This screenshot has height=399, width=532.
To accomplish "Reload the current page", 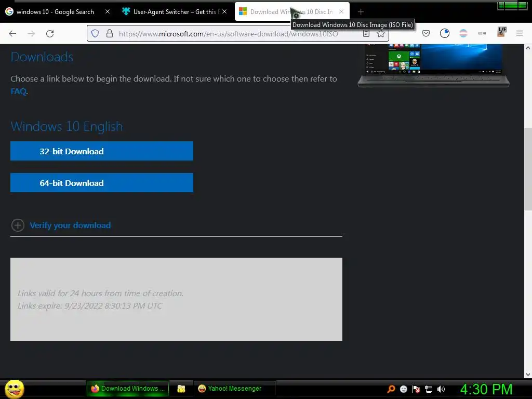I will coord(50,34).
